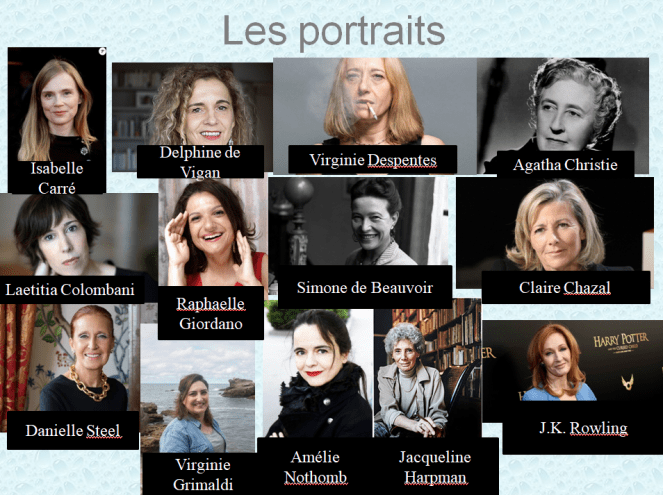663x495 pixels.
Task: Click the 'Les portraits' slide title
Action: (x=334, y=31)
